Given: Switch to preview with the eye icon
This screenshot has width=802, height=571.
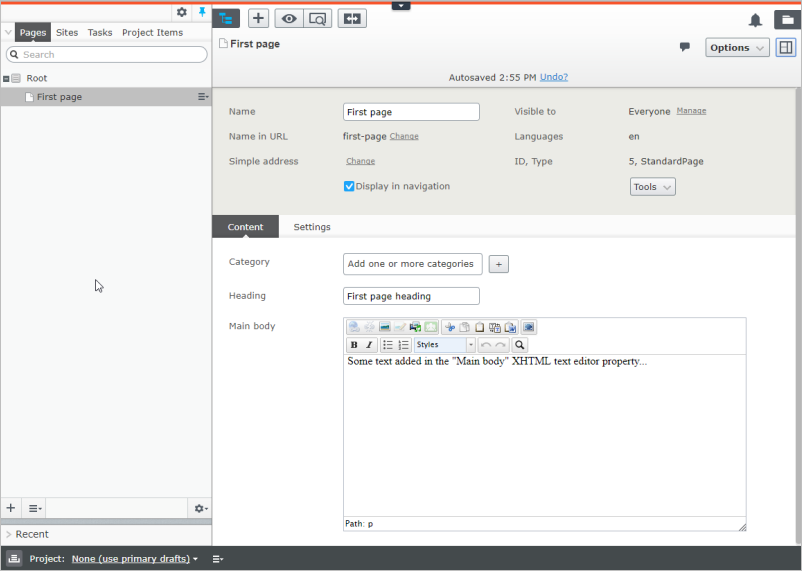Looking at the screenshot, I should pos(289,19).
